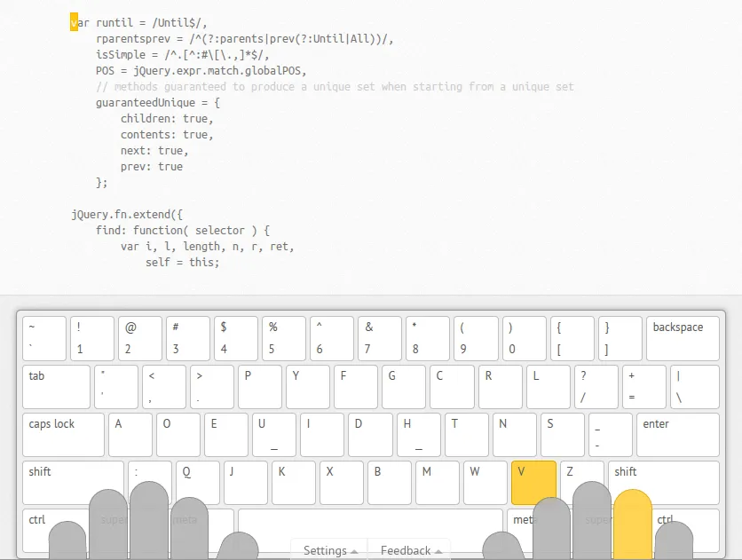Click the highlighted cursor in the code area

point(75,22)
